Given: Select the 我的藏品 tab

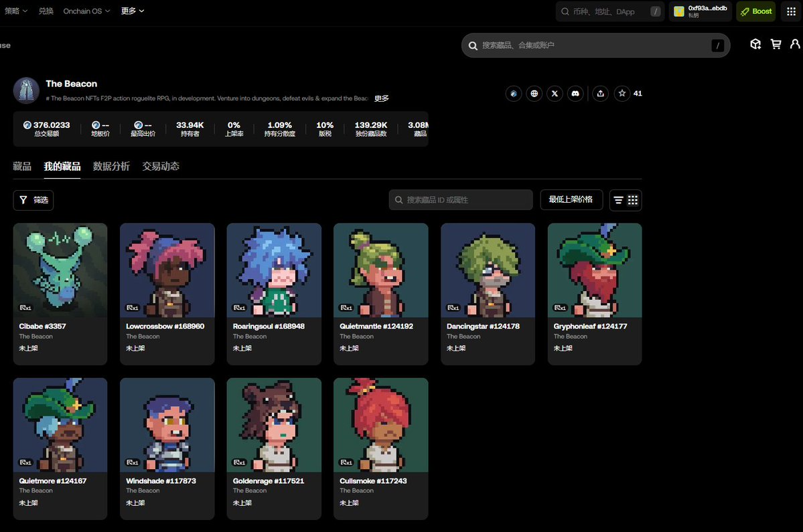Looking at the screenshot, I should tap(62, 166).
